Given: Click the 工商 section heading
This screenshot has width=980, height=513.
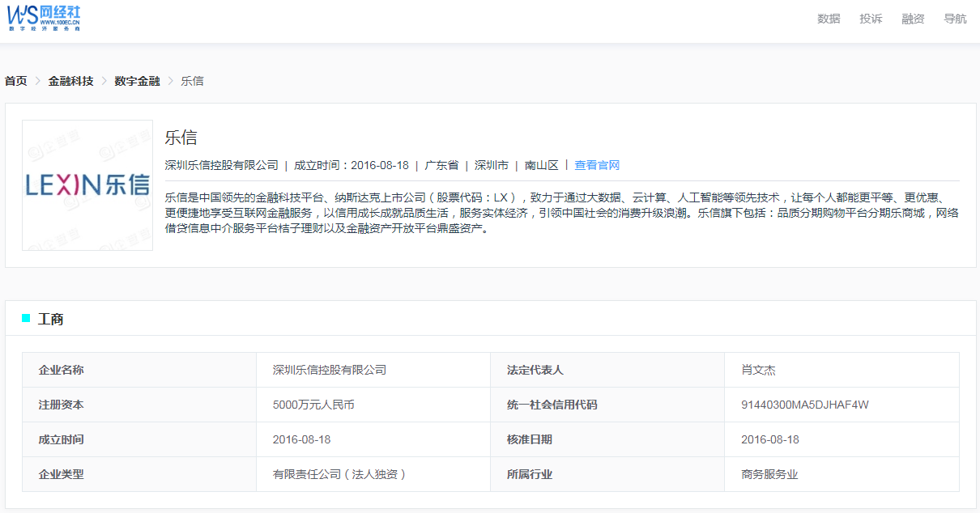Looking at the screenshot, I should [51, 320].
